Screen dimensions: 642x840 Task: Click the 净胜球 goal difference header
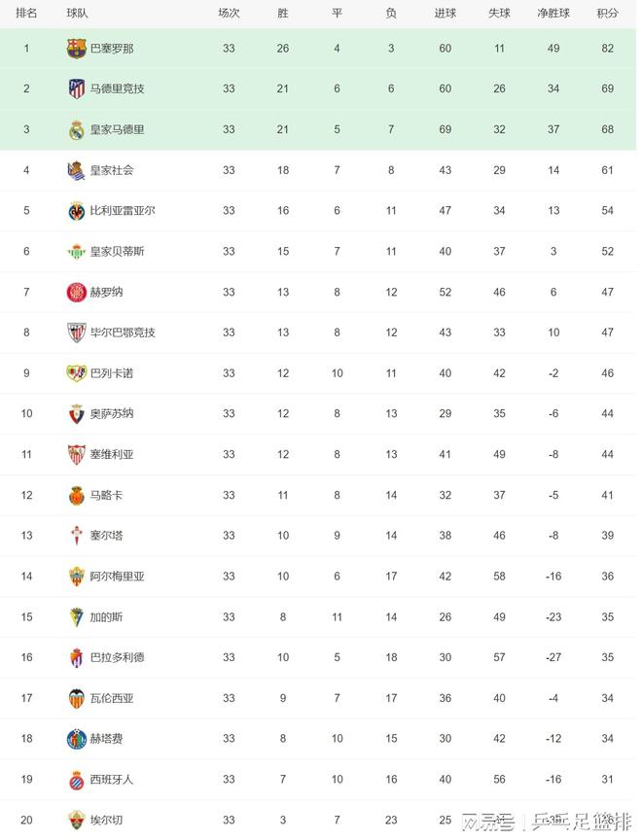point(553,14)
